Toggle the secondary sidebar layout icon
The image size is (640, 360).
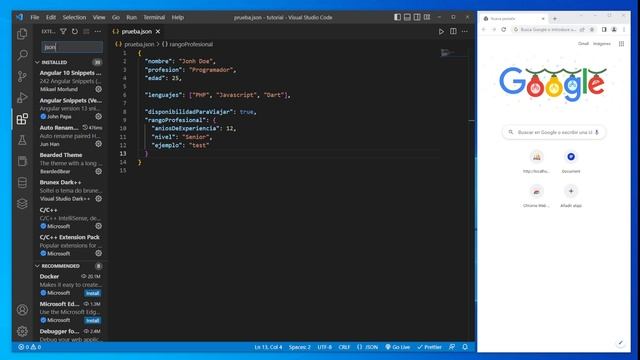pos(417,17)
